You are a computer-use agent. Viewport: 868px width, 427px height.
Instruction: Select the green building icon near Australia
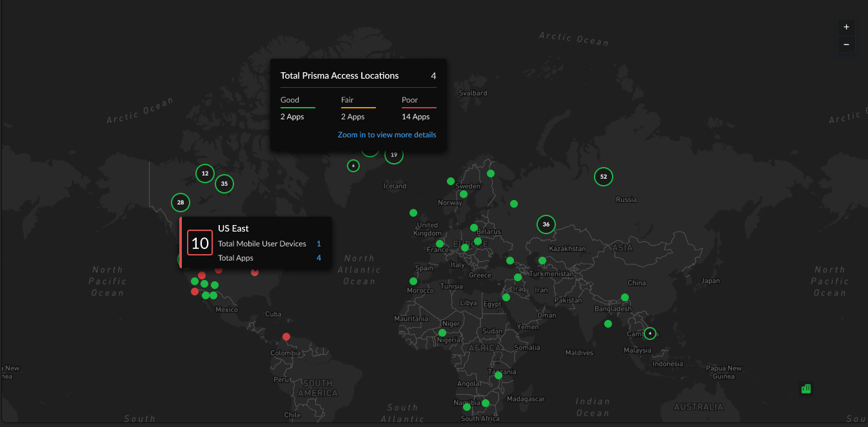coord(805,388)
